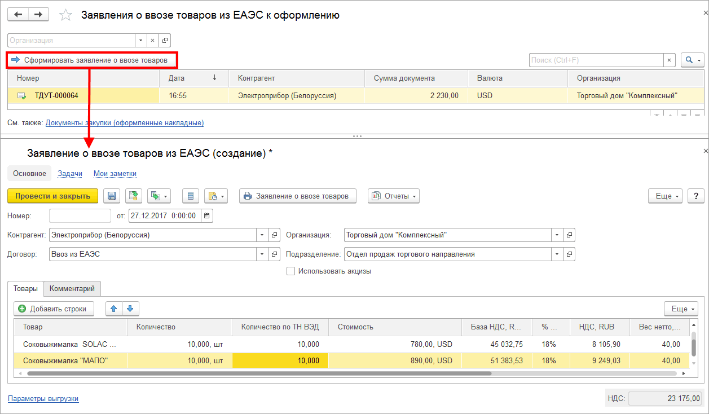This screenshot has width=709, height=414.
Task: Click the Save (diskette) icon in the form toolbar
Action: click(x=111, y=196)
